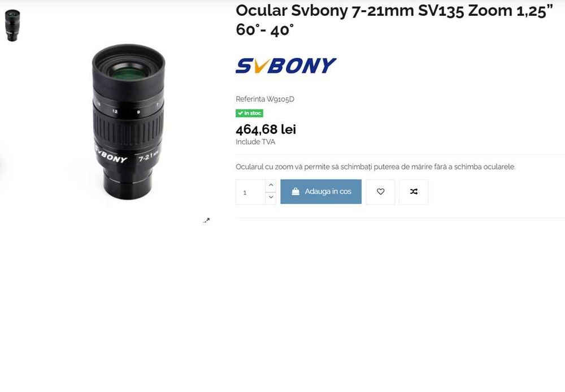Click the Adauga in cos button

pos(321,191)
